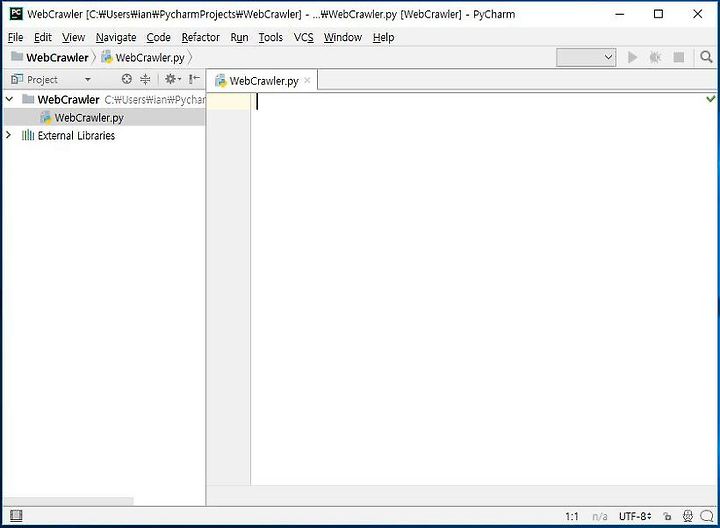Screen dimensions: 720x528
Task: Select the WebCrawler.py editor tab
Action: click(x=262, y=81)
